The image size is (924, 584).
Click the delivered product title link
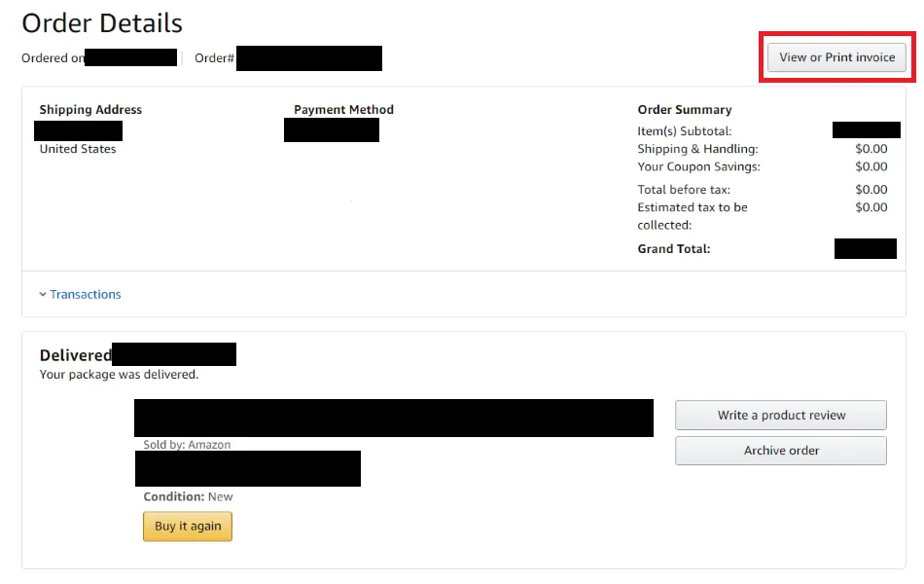(393, 418)
